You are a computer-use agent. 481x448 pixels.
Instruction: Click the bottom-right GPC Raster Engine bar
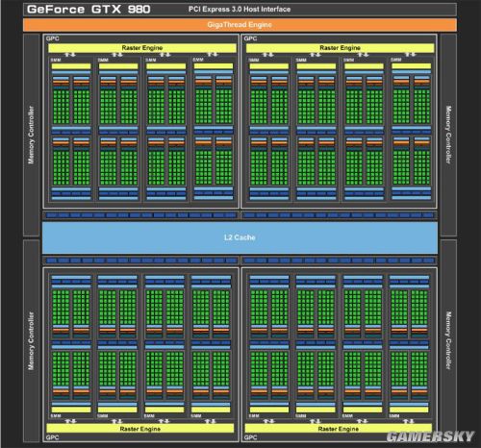click(x=339, y=429)
